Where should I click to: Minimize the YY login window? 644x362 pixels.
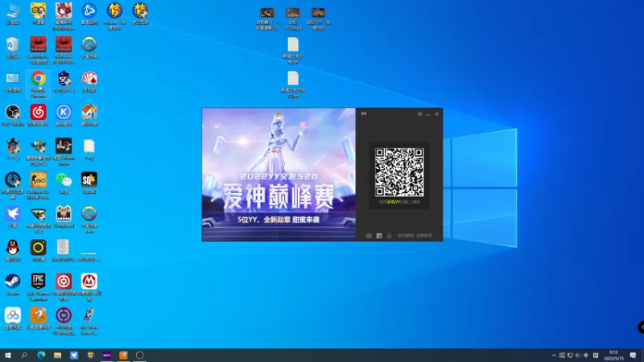[x=428, y=114]
